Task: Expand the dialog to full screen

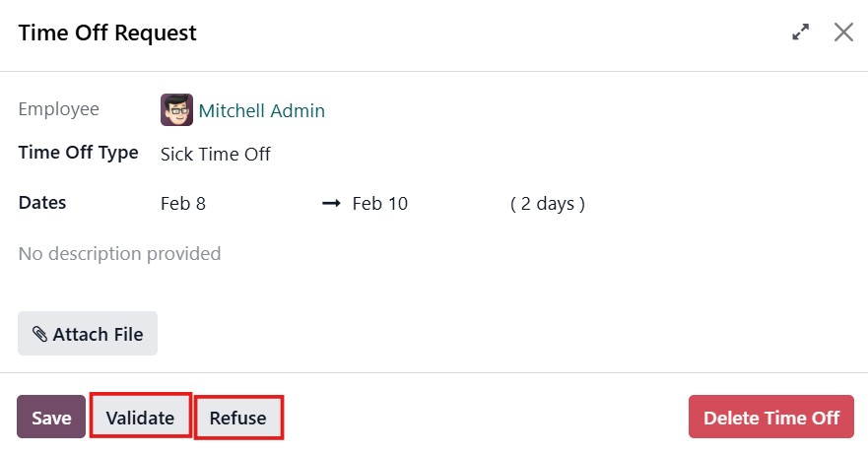Action: click(801, 32)
